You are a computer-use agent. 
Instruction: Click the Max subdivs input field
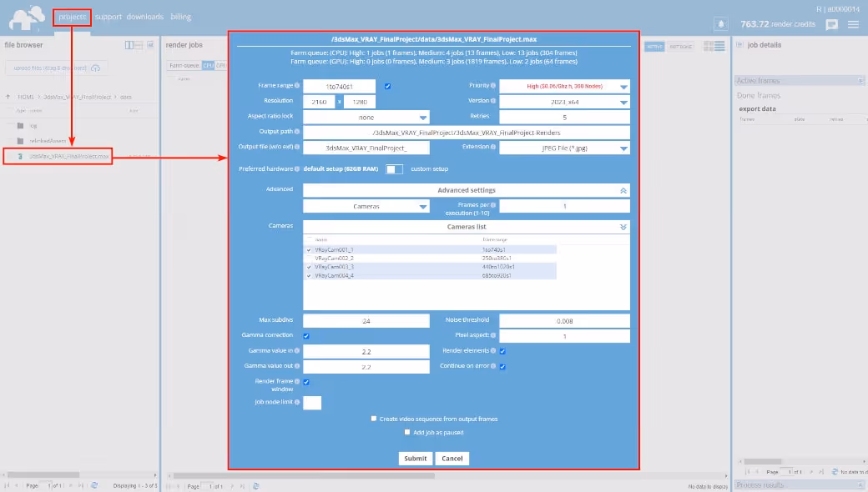click(366, 320)
